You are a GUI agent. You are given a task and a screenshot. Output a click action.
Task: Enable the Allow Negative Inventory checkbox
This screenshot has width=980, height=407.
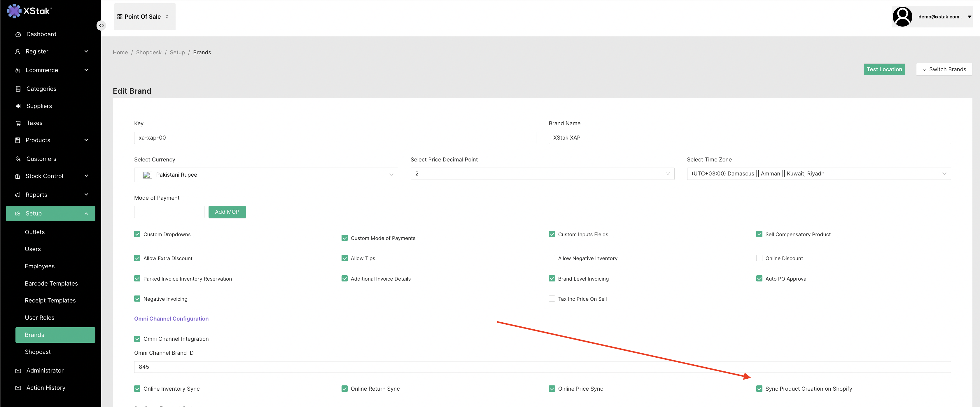coord(552,258)
